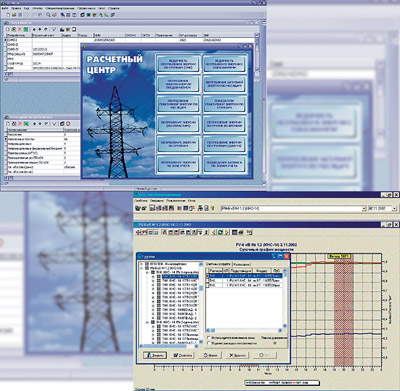Open the object selection combo box arrow
This screenshot has width=400, height=391.
pos(364,209)
